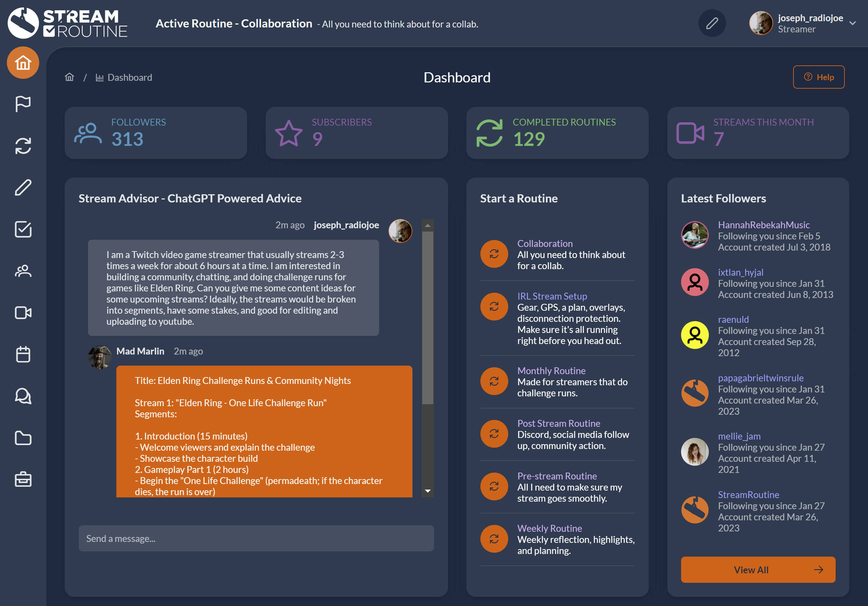Click the Send a message input field
The width and height of the screenshot is (868, 606).
pos(256,538)
